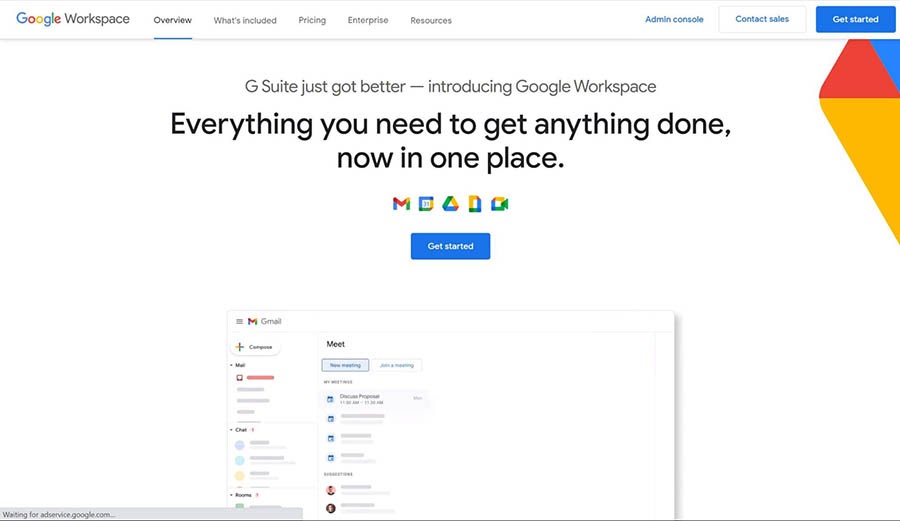900x521 pixels.
Task: Open the Resources menu item
Action: (431, 20)
